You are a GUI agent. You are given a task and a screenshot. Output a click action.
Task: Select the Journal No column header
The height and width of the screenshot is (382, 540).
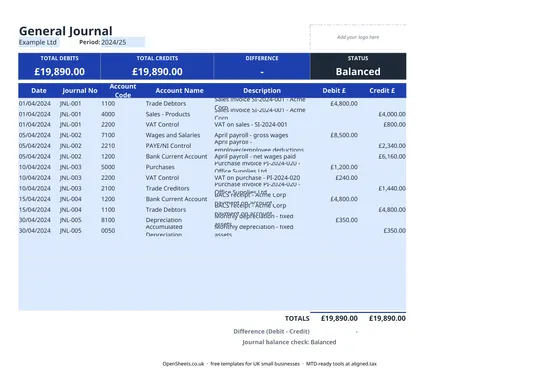click(80, 91)
